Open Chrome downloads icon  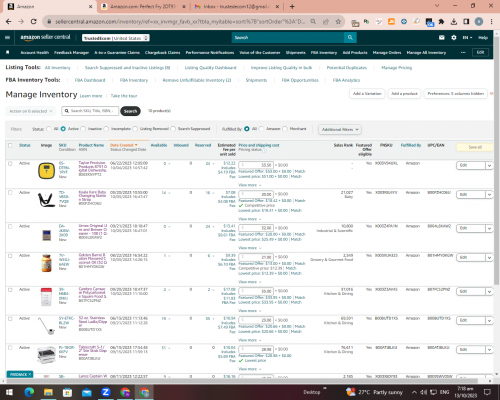(x=454, y=22)
